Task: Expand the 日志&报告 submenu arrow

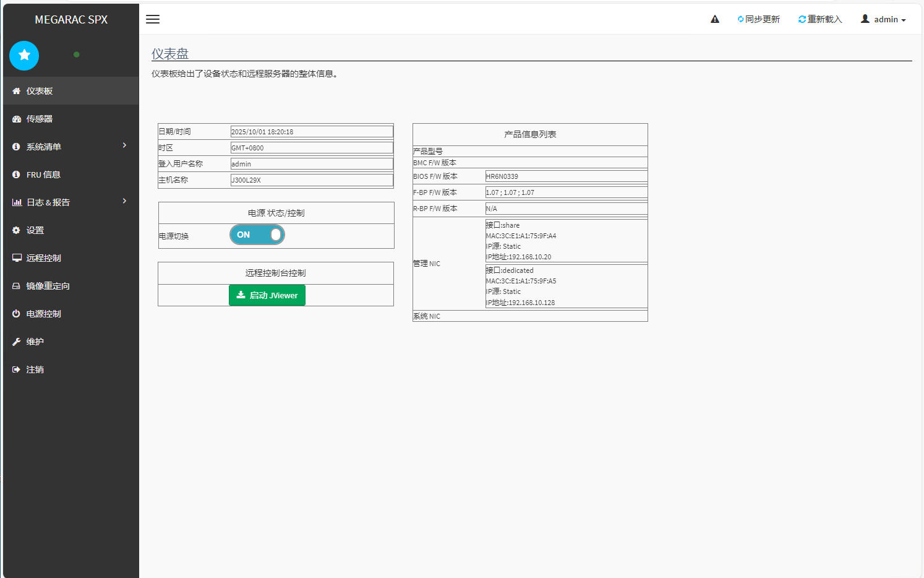Action: [124, 201]
